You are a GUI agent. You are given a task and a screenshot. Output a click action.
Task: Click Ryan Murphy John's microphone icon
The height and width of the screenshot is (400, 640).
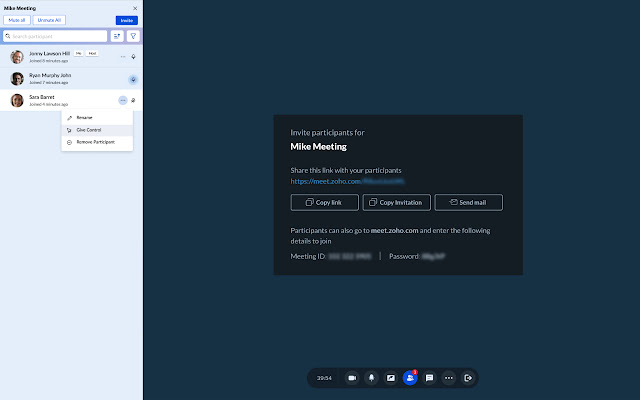coord(133,79)
